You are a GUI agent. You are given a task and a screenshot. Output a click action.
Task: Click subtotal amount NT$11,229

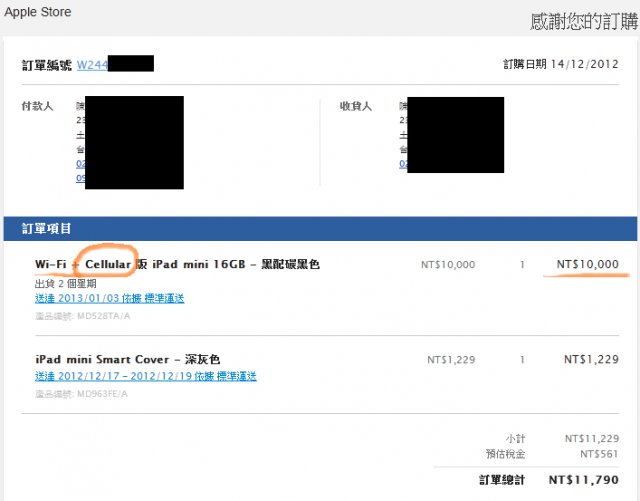[x=592, y=439]
